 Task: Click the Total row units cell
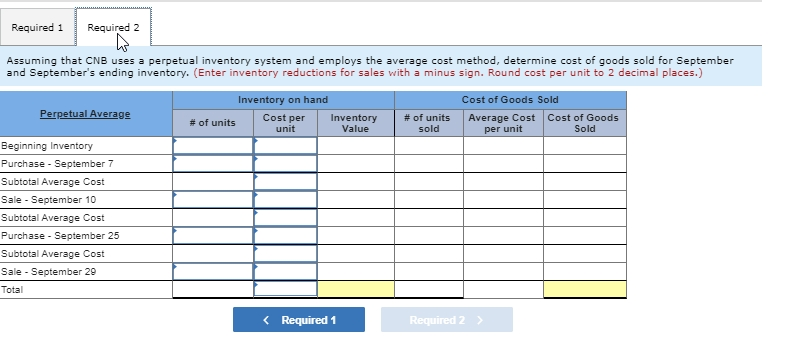coord(213,290)
